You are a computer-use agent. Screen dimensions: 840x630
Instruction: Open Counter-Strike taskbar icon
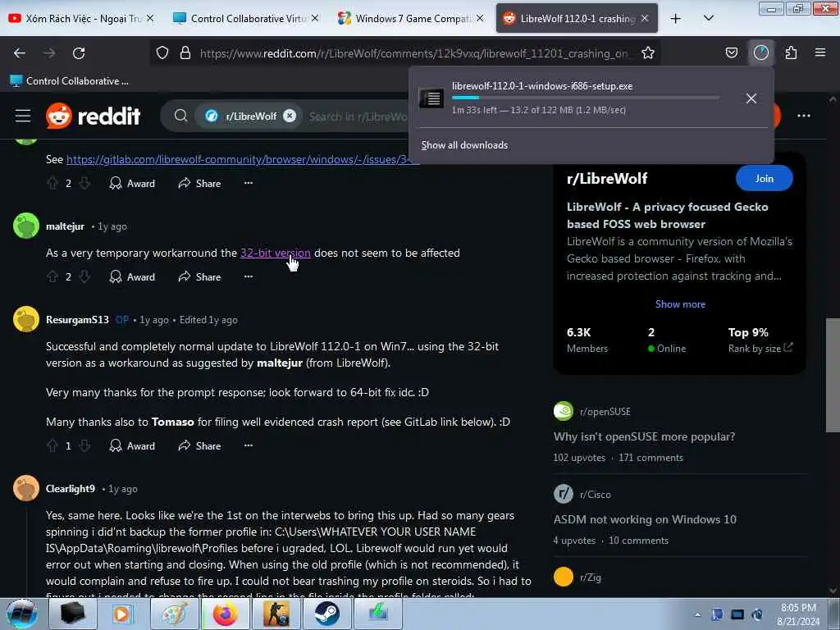(x=276, y=614)
